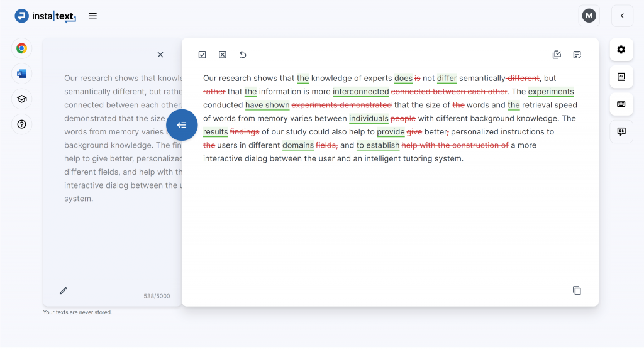Click the struck-out word 'fields,'
The image size is (644, 350).
(x=327, y=145)
